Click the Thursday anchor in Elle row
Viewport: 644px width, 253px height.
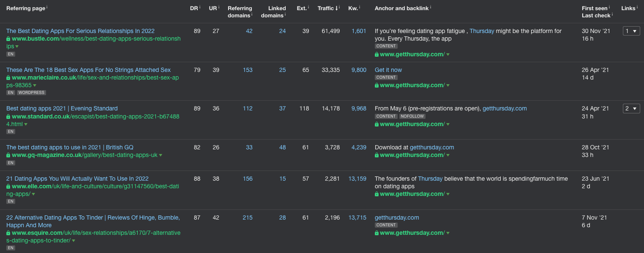430,179
